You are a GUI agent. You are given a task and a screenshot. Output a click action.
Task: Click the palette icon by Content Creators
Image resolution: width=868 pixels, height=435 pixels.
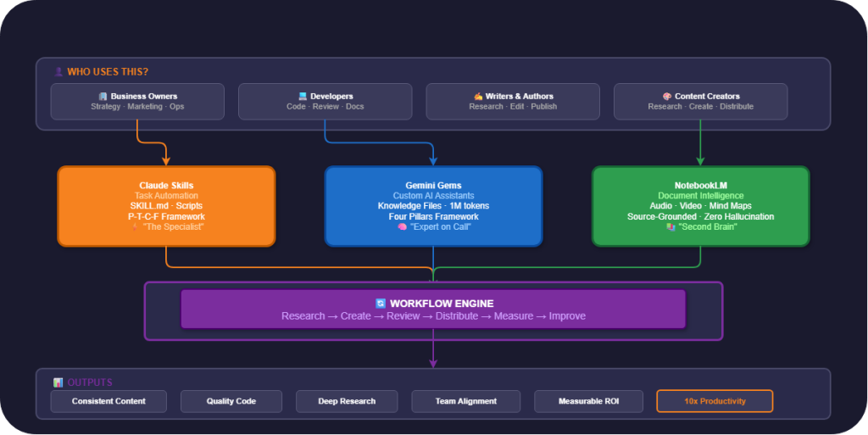[667, 97]
